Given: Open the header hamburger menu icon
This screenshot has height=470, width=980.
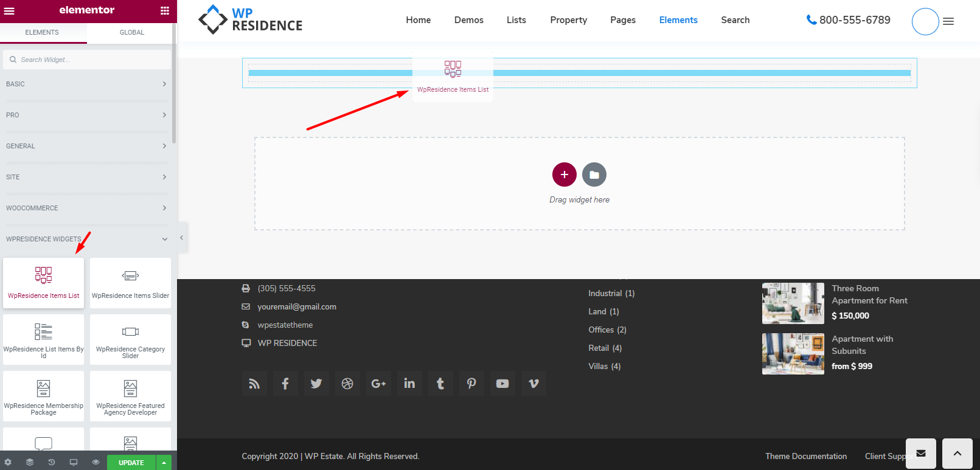Looking at the screenshot, I should (948, 21).
